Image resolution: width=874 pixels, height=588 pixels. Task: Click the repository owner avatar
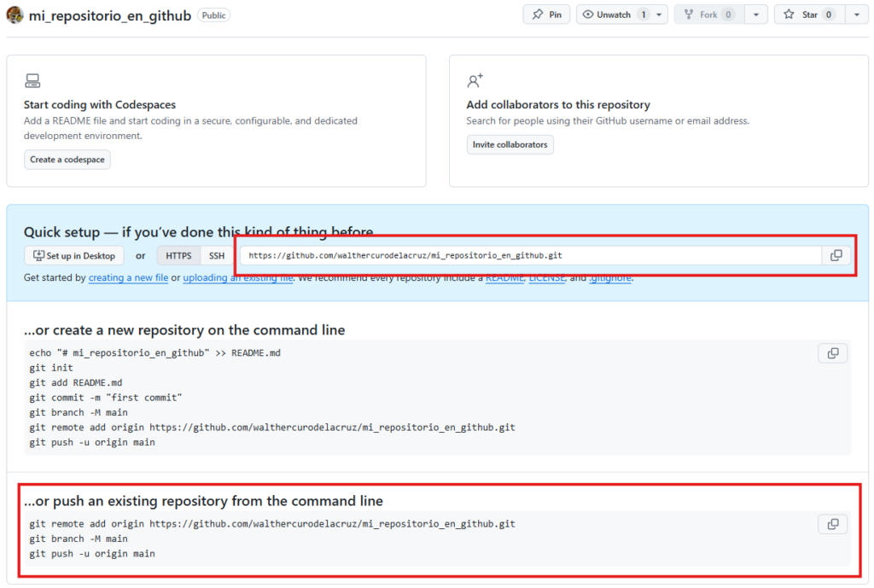15,15
